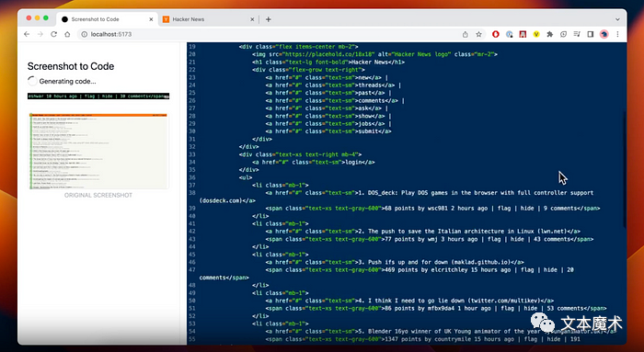Close the Hacker News tab
The height and width of the screenshot is (352, 644).
pyautogui.click(x=252, y=19)
